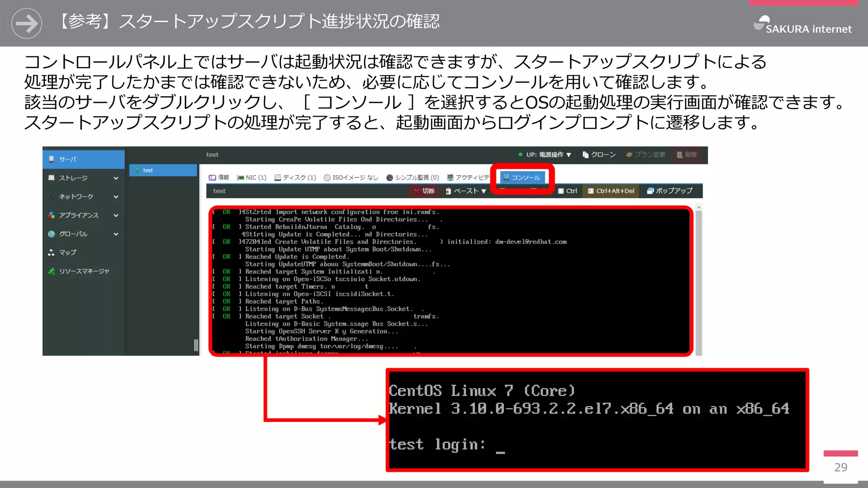Viewport: 868px width, 488px height.
Task: Click the CD disc icon on ISO tab
Action: click(x=327, y=177)
